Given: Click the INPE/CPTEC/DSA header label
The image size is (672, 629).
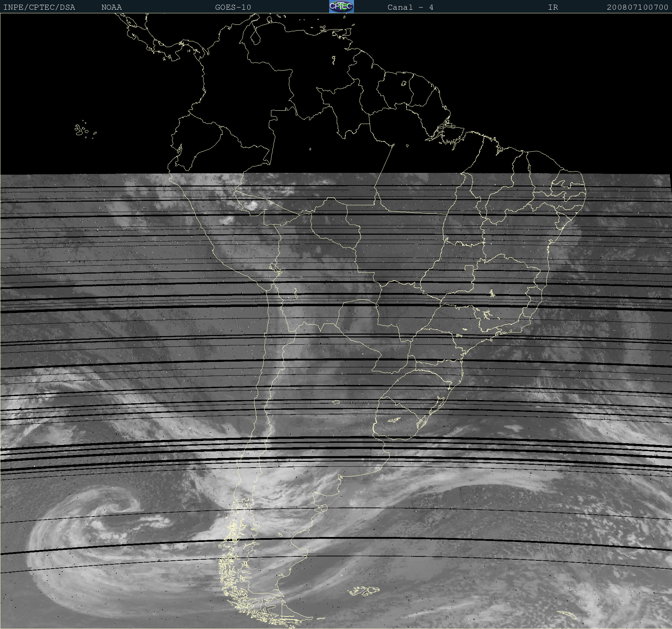Looking at the screenshot, I should point(39,7).
